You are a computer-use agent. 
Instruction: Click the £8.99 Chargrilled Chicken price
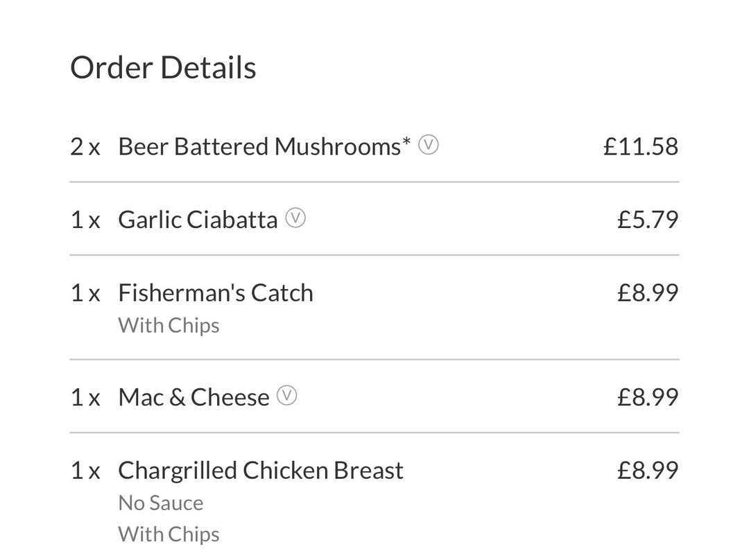click(648, 470)
